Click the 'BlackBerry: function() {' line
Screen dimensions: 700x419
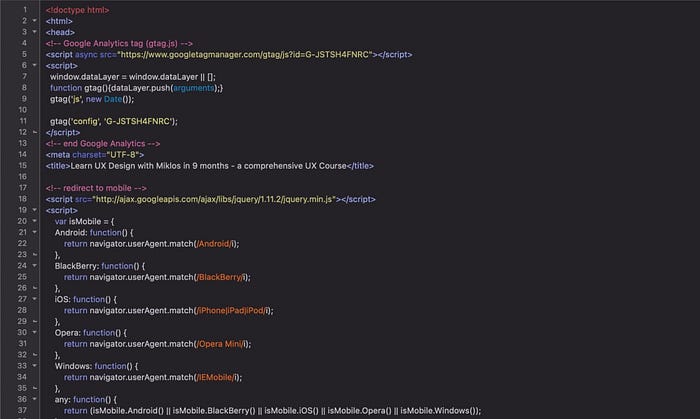tap(100, 266)
